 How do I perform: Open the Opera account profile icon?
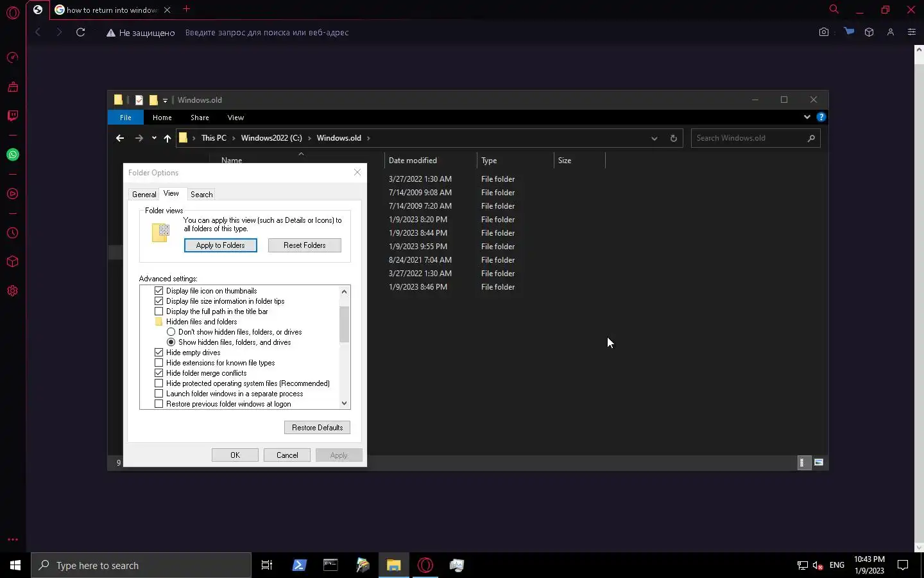coord(891,32)
